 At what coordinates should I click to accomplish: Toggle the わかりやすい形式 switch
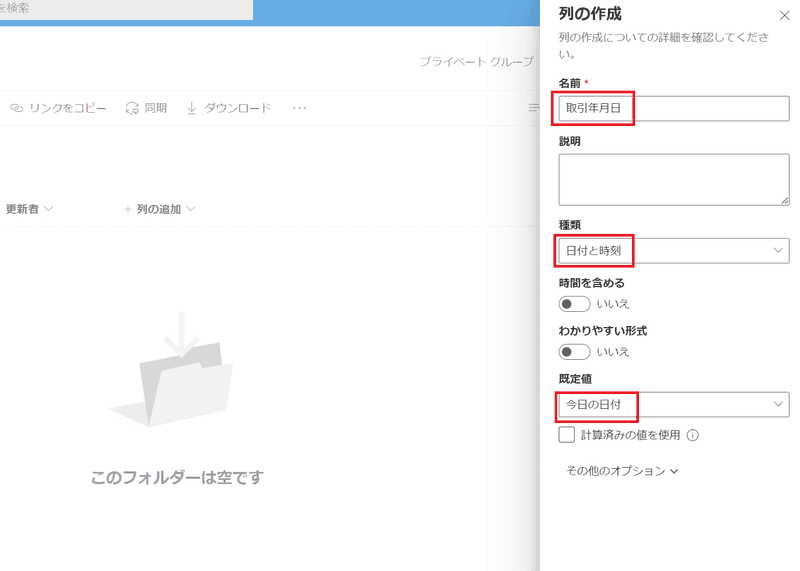(574, 351)
